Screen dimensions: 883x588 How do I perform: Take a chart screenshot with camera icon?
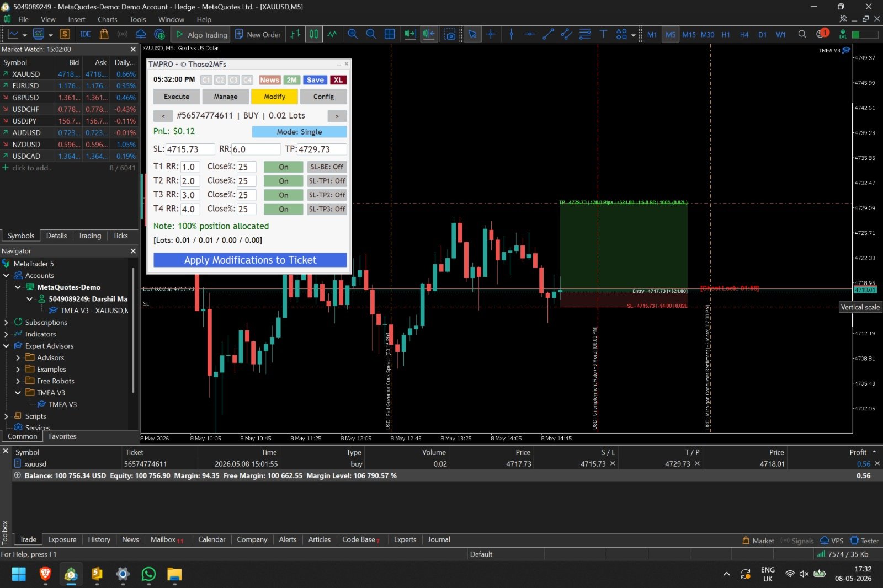tap(450, 34)
